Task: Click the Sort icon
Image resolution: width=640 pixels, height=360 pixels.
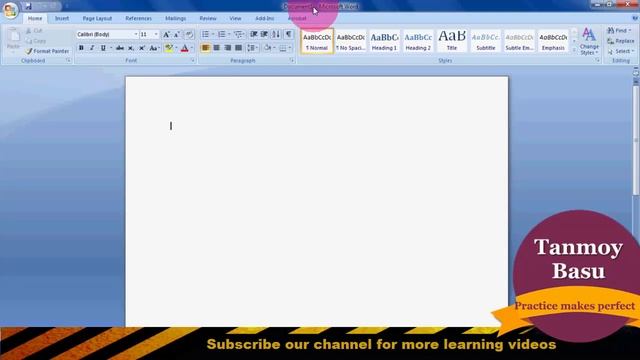Action: [x=276, y=34]
